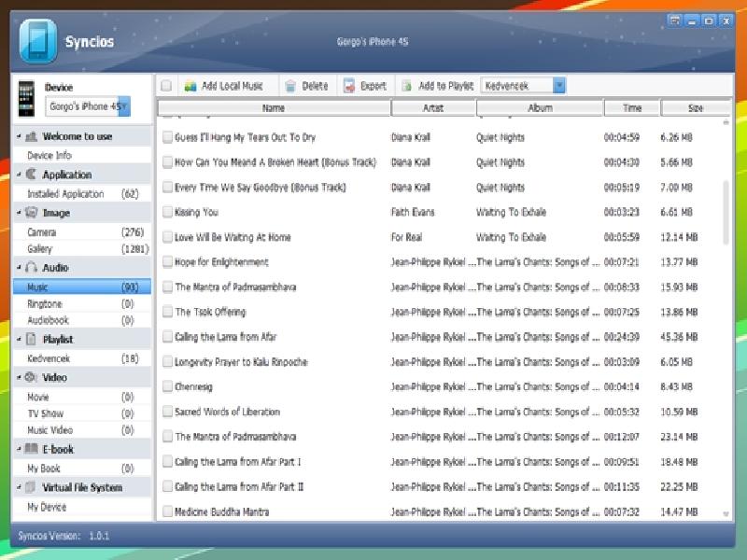Select Audiobook in sidebar
The width and height of the screenshot is (747, 560).
point(82,320)
